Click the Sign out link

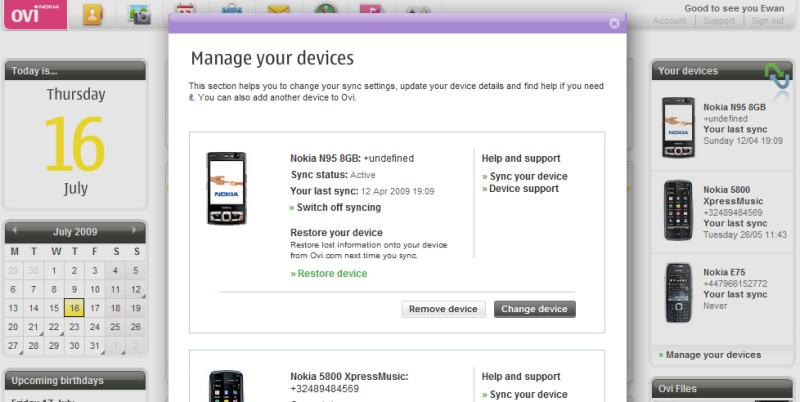[x=767, y=21]
